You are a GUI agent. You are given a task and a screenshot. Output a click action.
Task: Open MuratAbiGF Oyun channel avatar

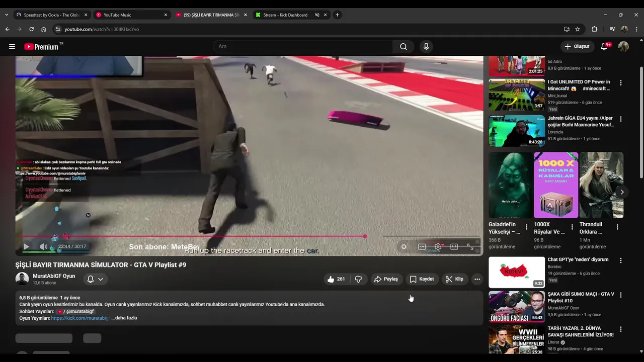[22, 279]
